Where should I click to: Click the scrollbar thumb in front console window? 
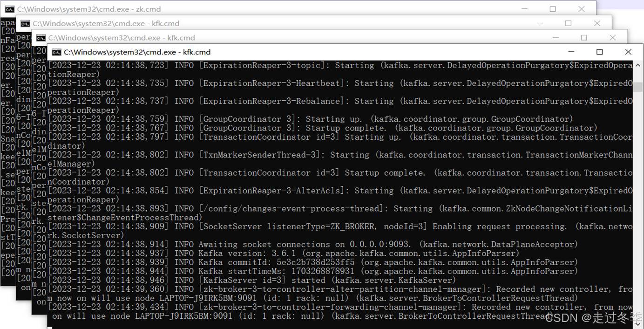(637, 87)
